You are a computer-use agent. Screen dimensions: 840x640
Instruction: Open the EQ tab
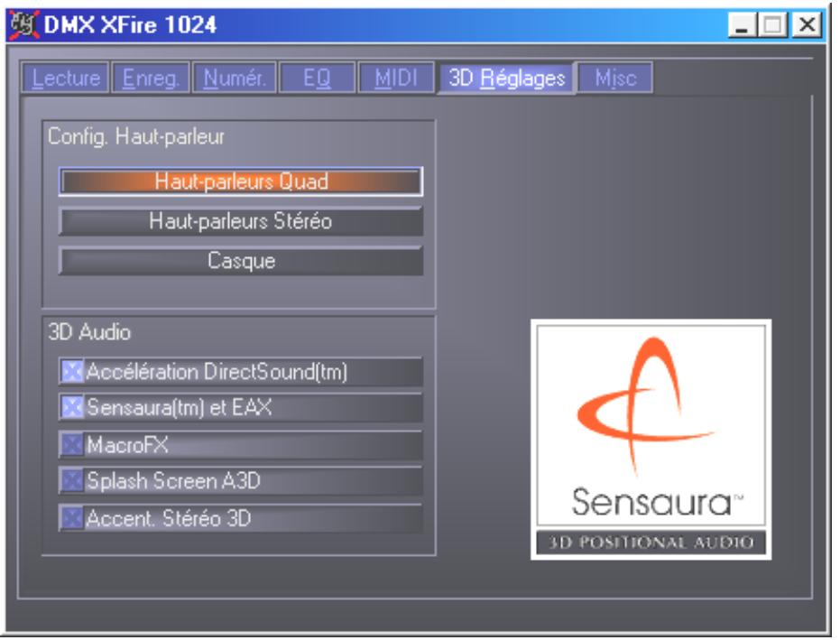[x=318, y=79]
